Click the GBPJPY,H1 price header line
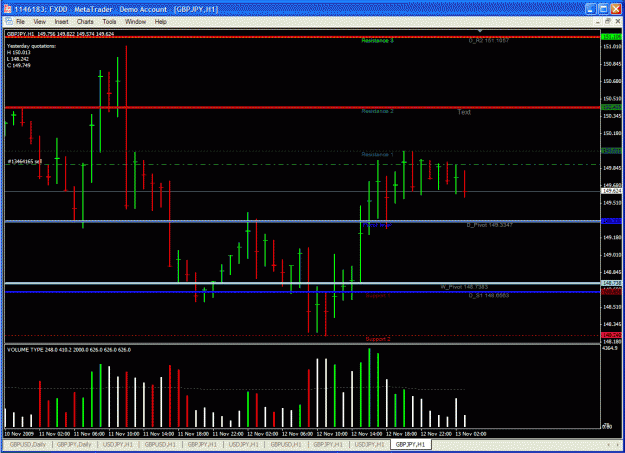 click(x=61, y=34)
